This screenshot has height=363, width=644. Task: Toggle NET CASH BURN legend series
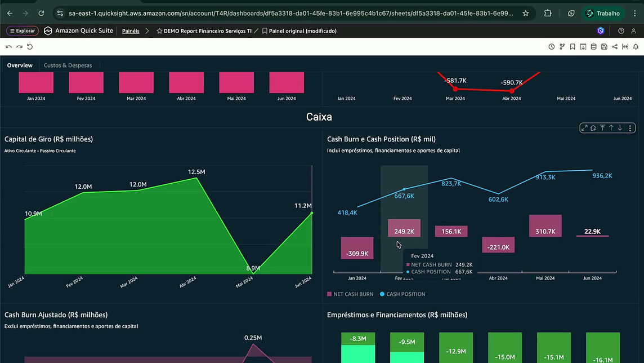[350, 294]
